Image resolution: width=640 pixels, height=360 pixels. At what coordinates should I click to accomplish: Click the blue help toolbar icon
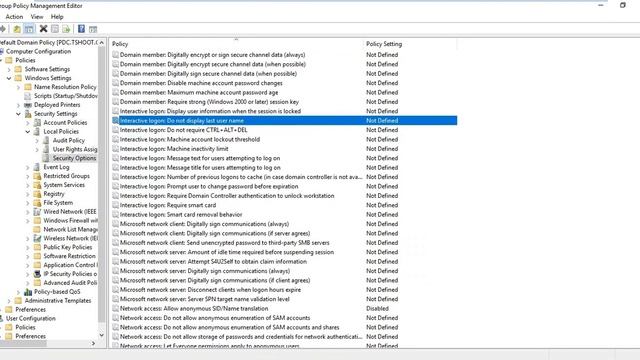pyautogui.click(x=81, y=29)
